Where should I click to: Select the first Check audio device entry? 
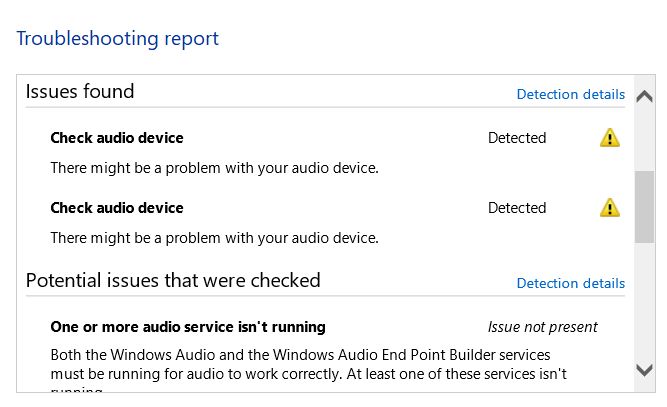point(117,138)
